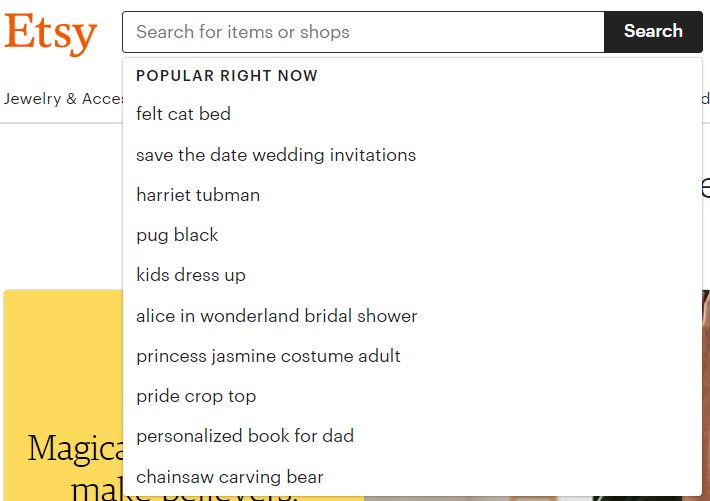Click the black Search button

[653, 32]
